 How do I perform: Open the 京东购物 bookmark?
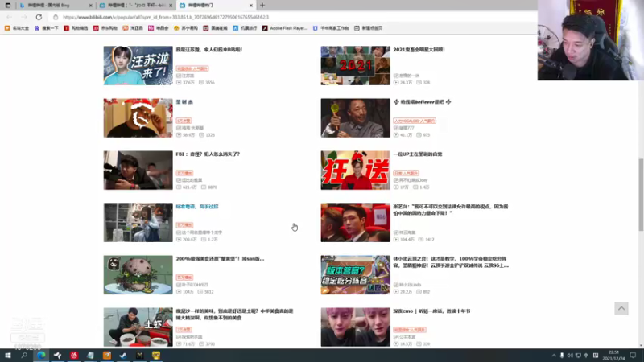[105, 28]
